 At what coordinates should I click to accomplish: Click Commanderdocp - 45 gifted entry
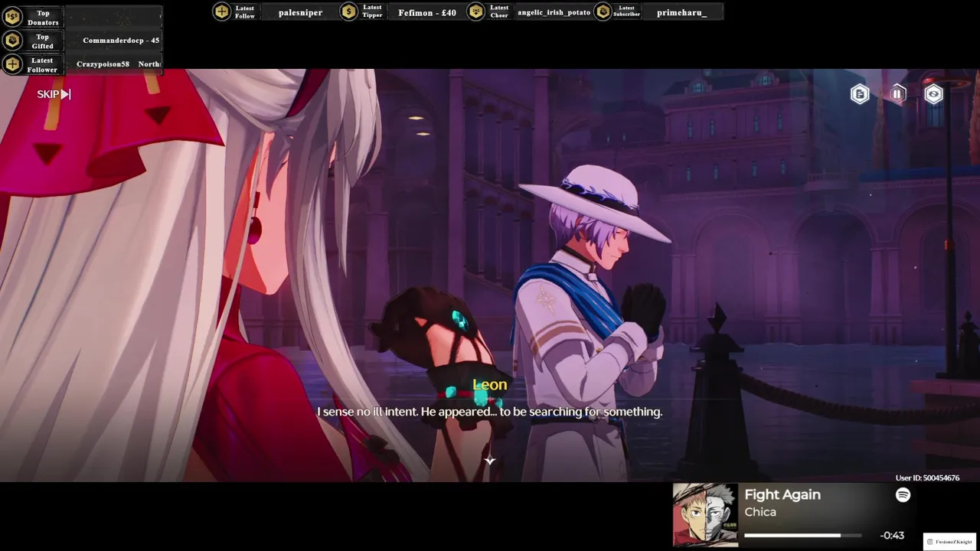121,40
